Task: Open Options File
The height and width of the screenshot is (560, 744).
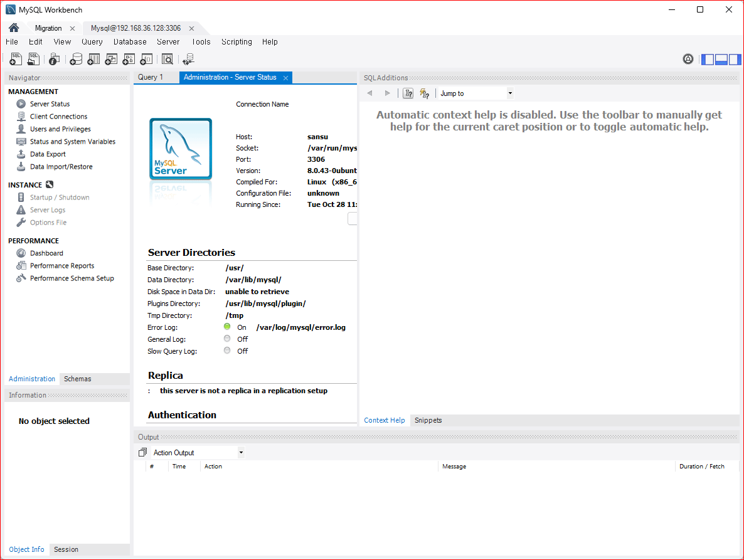Action: [x=48, y=223]
